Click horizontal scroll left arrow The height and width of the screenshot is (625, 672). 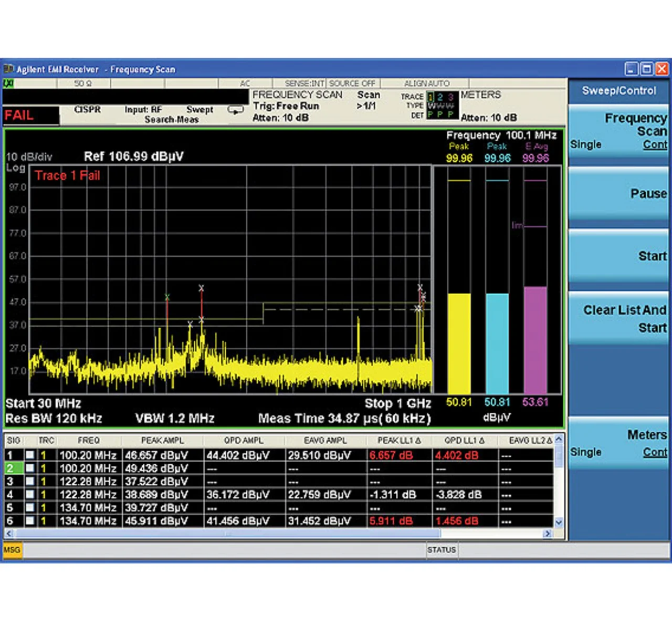(8, 534)
